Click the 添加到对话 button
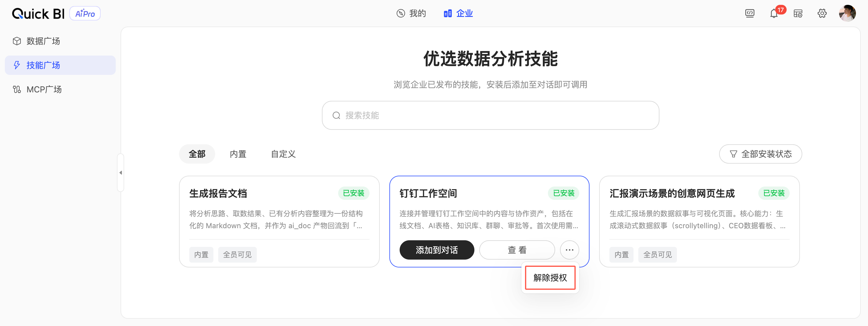This screenshot has width=868, height=326. [x=437, y=250]
